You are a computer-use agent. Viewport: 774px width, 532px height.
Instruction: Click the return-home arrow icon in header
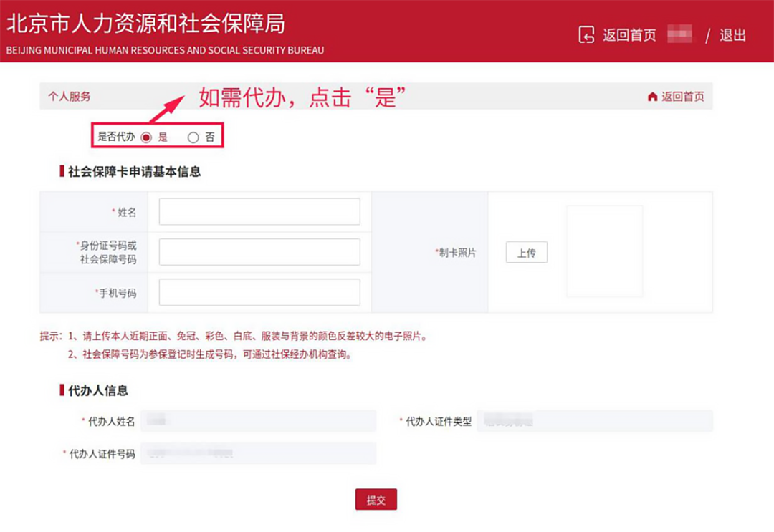(x=587, y=34)
